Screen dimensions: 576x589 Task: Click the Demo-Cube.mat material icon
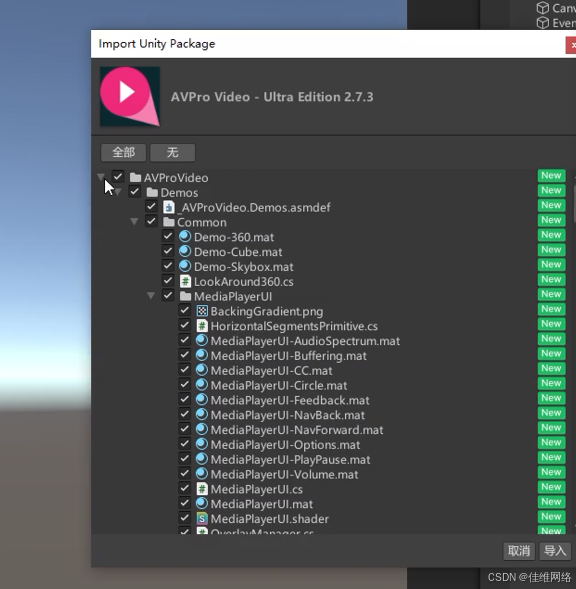(x=185, y=251)
